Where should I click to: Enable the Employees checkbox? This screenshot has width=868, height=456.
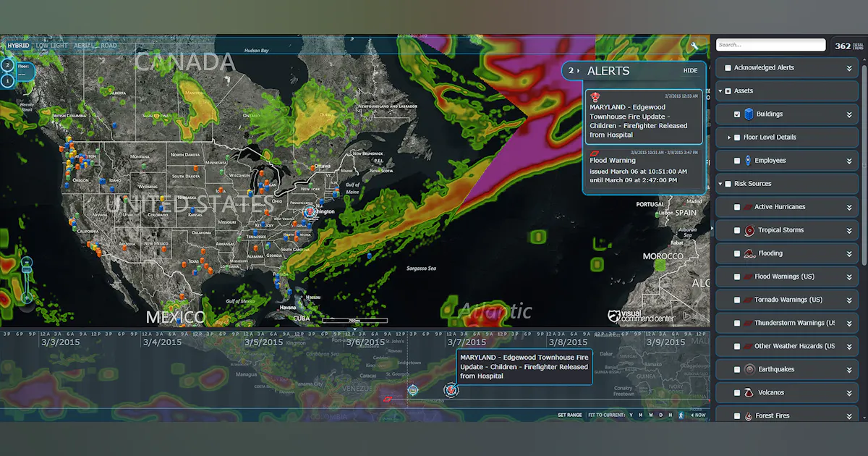[x=737, y=160]
